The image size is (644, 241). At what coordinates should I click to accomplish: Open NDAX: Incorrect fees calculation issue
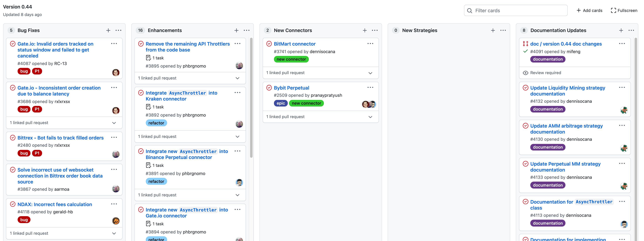click(x=55, y=204)
